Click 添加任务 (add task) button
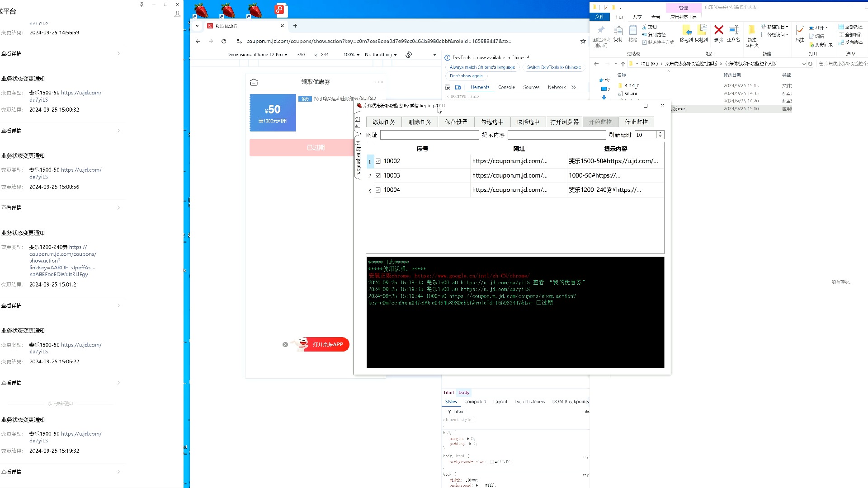This screenshot has width=868, height=488. pos(384,122)
